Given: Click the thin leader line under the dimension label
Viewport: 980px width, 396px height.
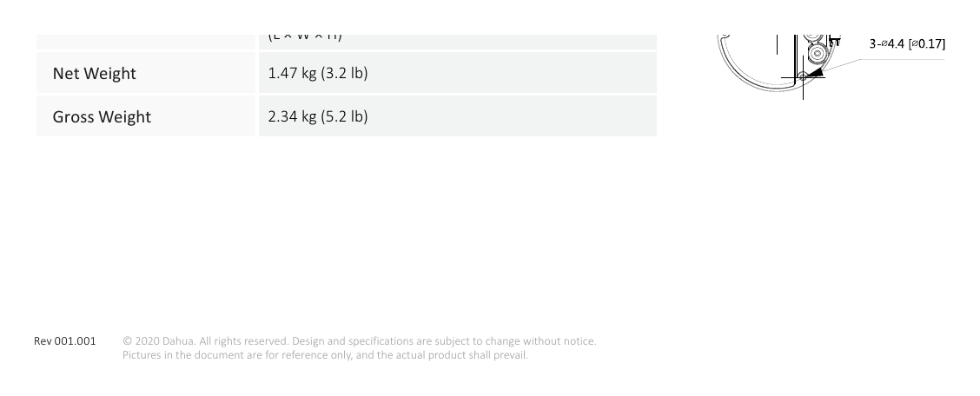Looking at the screenshot, I should [x=884, y=63].
